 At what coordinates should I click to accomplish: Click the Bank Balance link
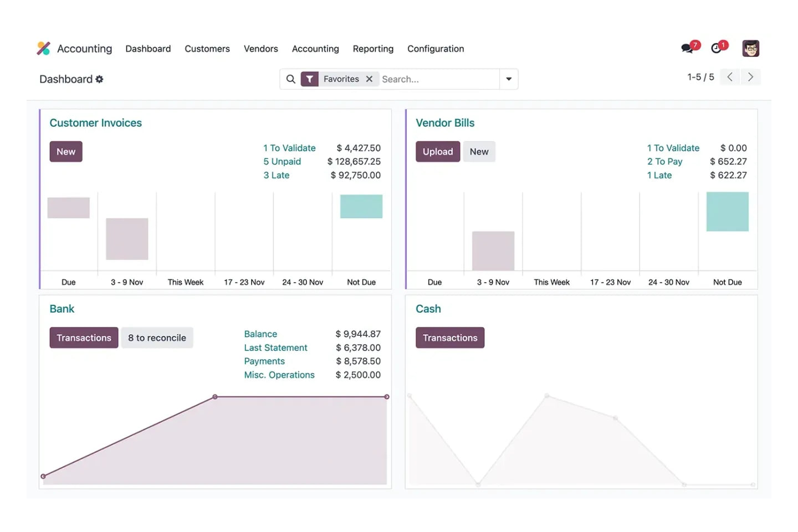coord(260,334)
